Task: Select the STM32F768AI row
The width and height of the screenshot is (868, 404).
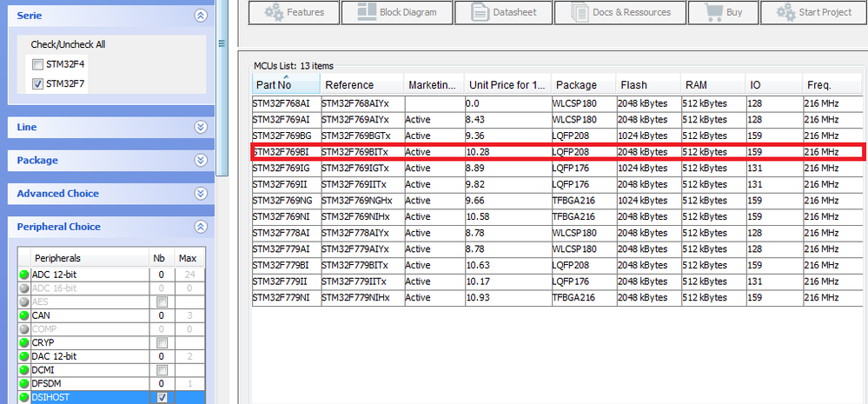Action: (557, 103)
